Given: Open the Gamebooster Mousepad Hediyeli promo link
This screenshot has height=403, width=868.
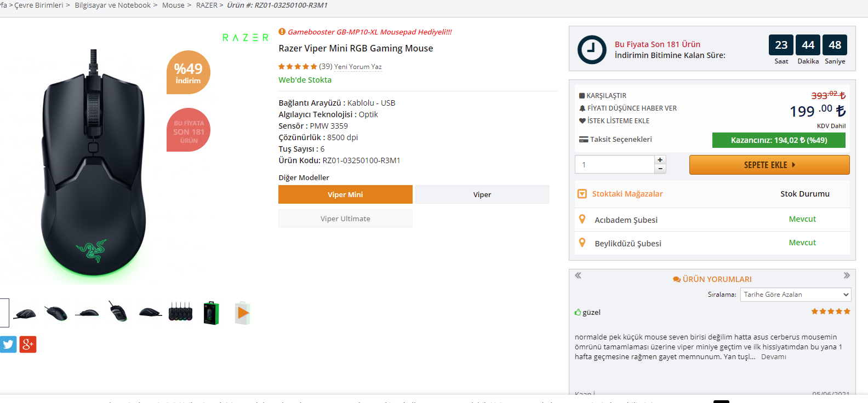Looking at the screenshot, I should pos(370,32).
